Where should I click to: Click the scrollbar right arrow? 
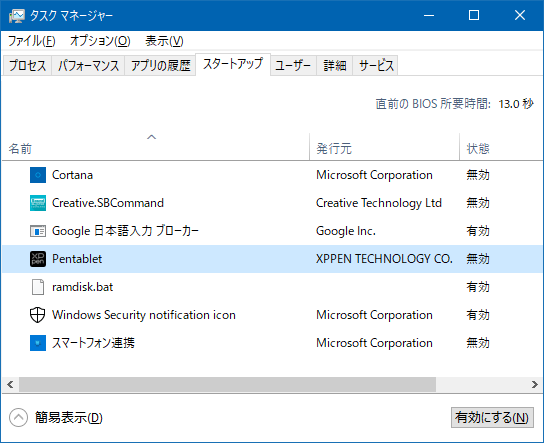point(535,384)
